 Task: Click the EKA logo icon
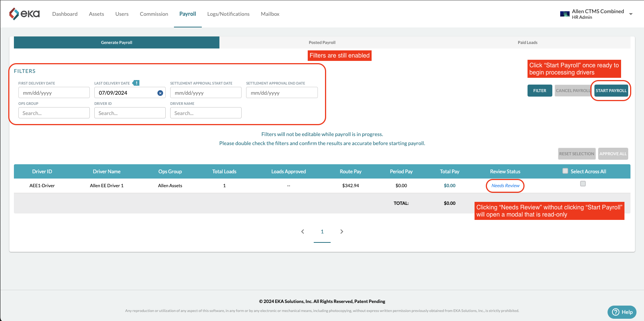coord(14,14)
